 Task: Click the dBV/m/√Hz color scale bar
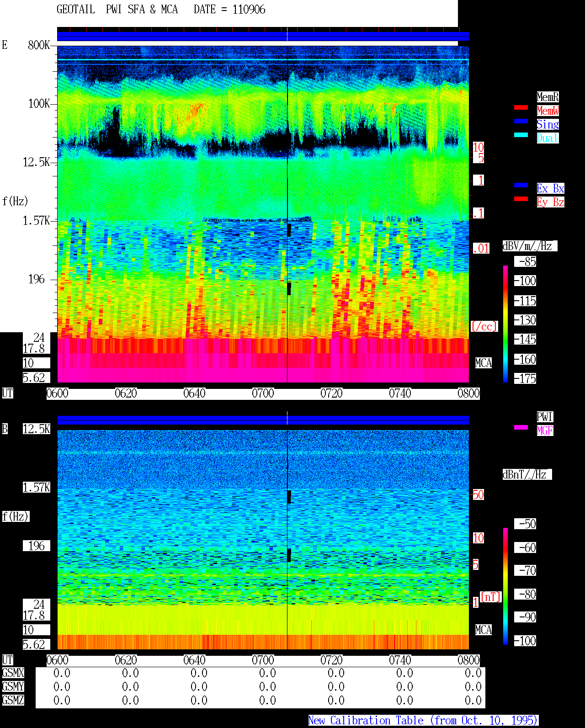point(505,324)
